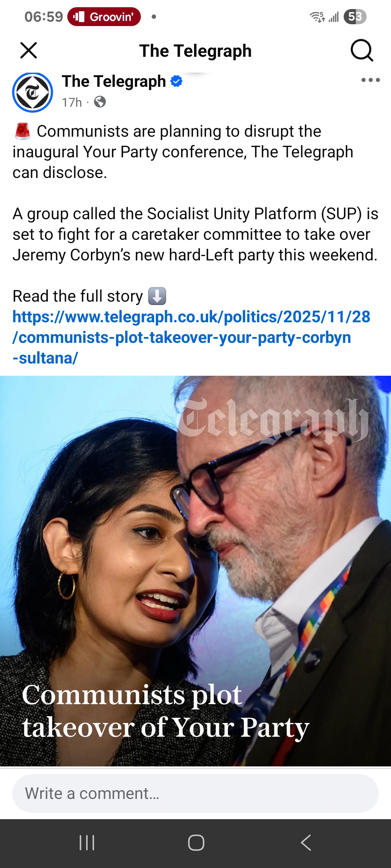Open the telegraph.co.uk article link

191,337
